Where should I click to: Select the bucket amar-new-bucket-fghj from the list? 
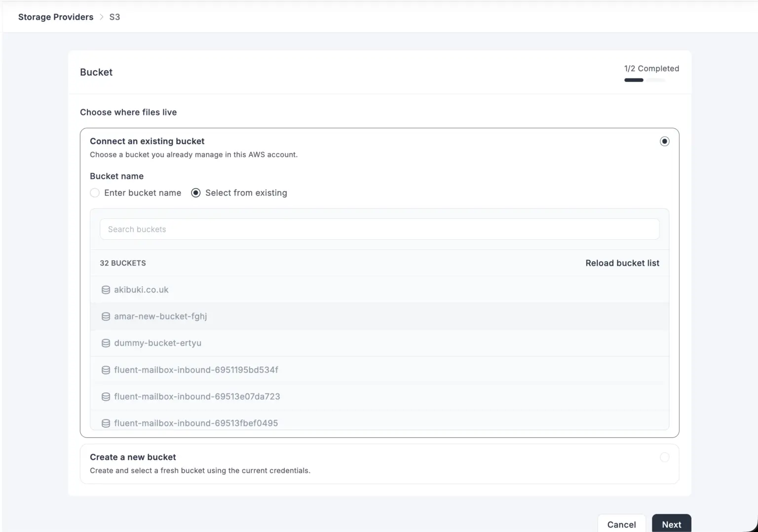160,316
